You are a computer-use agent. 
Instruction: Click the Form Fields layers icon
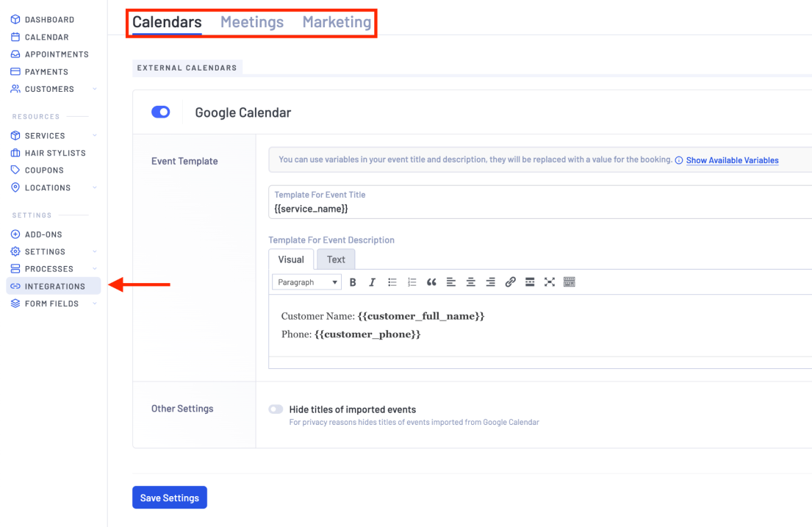point(15,303)
